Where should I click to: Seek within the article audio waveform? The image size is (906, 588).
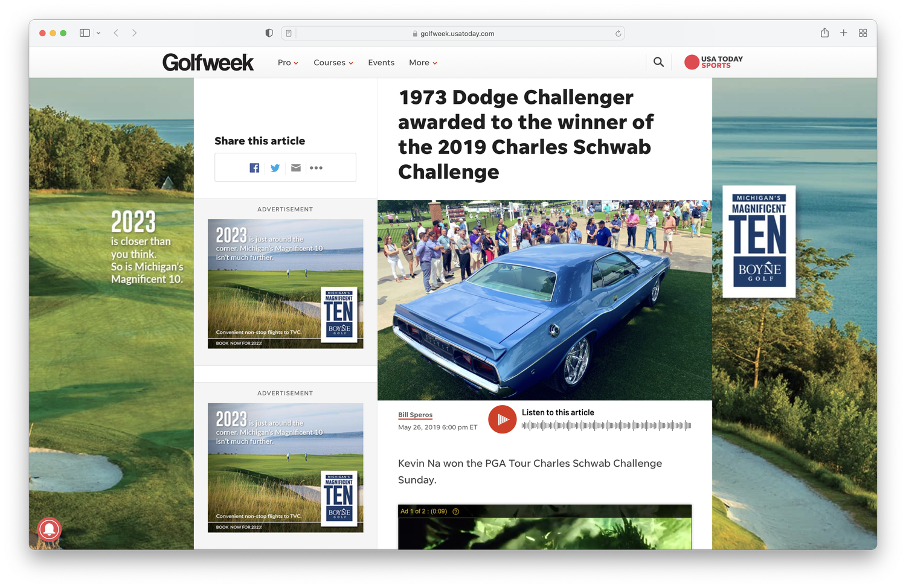point(606,426)
